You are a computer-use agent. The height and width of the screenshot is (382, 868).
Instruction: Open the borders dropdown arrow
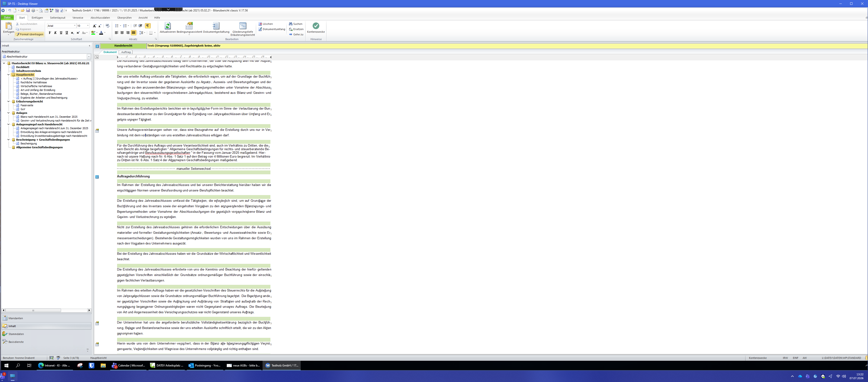click(x=155, y=33)
